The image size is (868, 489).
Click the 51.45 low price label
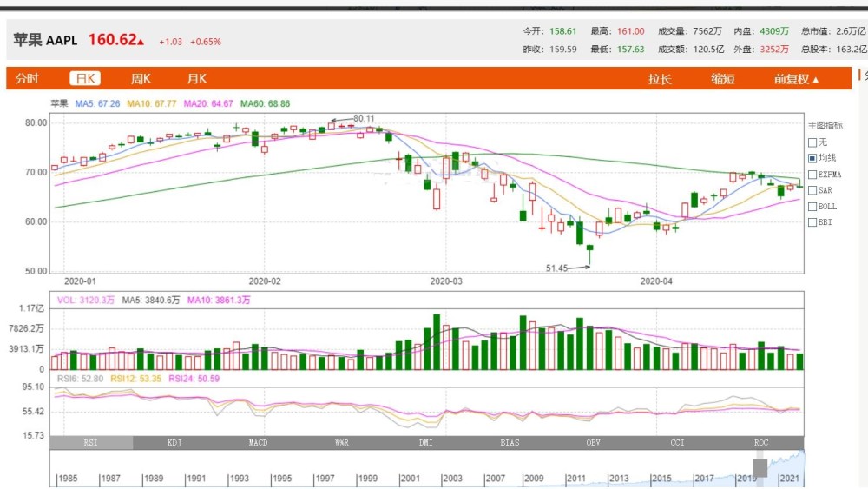(x=556, y=268)
